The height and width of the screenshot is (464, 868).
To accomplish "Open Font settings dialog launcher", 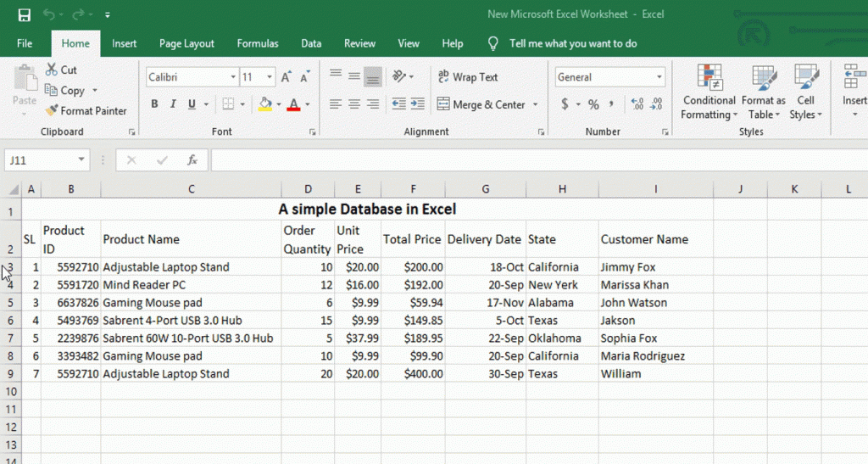I will point(313,131).
